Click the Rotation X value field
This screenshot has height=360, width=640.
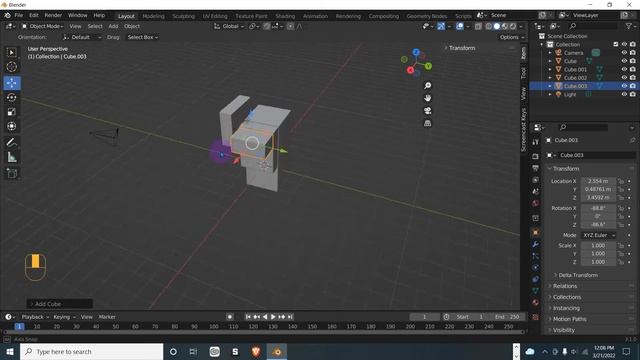[598, 208]
